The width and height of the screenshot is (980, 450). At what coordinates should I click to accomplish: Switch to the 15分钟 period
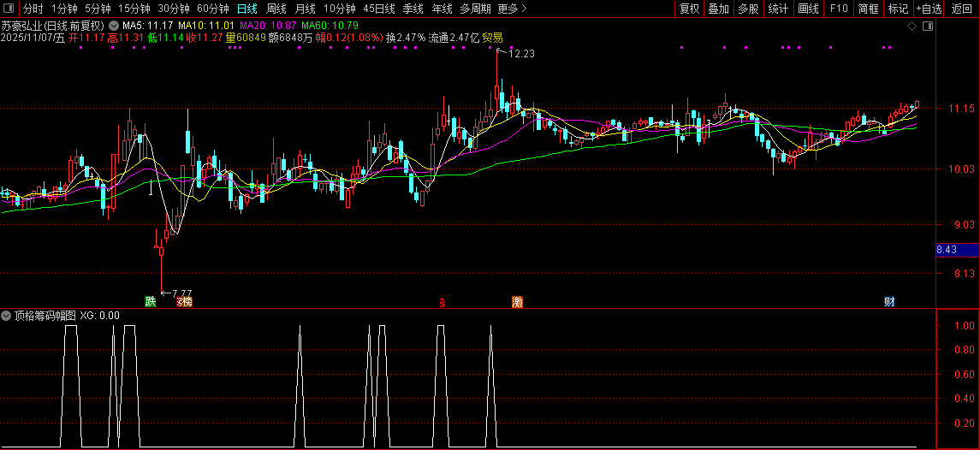coord(134,9)
